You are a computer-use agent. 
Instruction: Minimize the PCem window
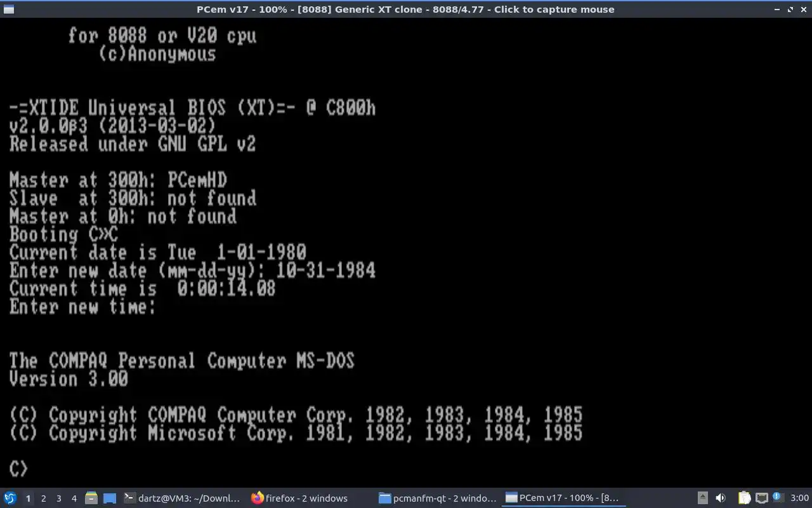pos(778,10)
